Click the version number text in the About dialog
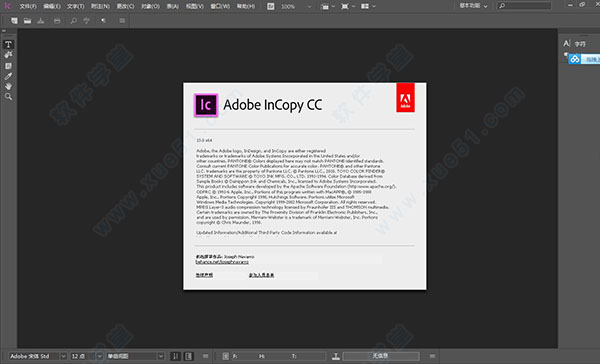Screen dimensions: 600x364 coord(204,140)
